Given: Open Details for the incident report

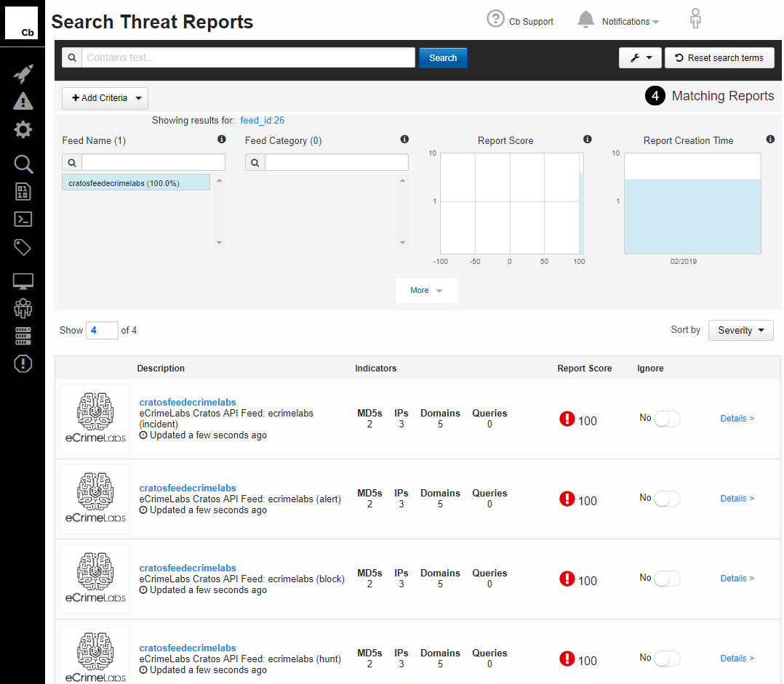Looking at the screenshot, I should click(737, 419).
